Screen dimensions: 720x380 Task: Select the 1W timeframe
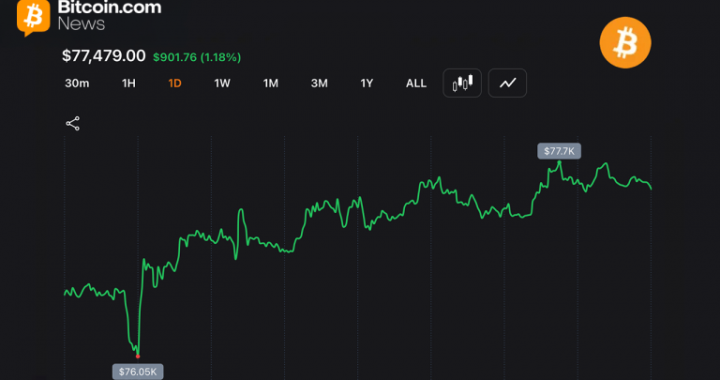tap(222, 84)
